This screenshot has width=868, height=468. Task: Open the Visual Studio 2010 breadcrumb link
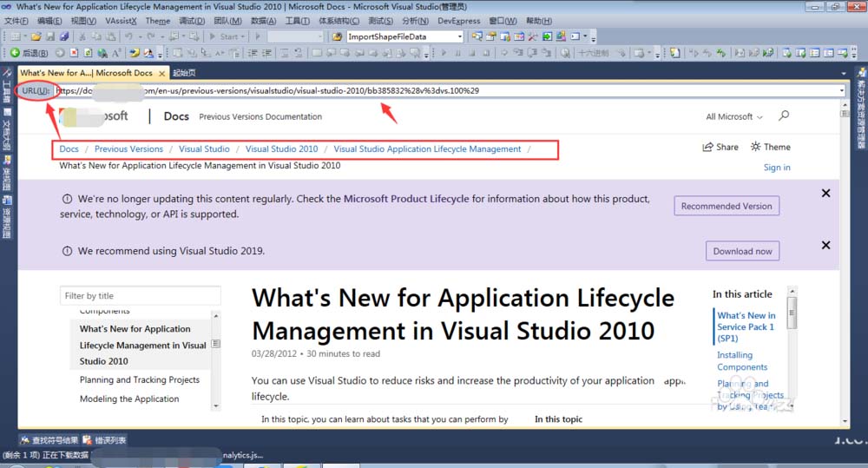click(x=281, y=149)
